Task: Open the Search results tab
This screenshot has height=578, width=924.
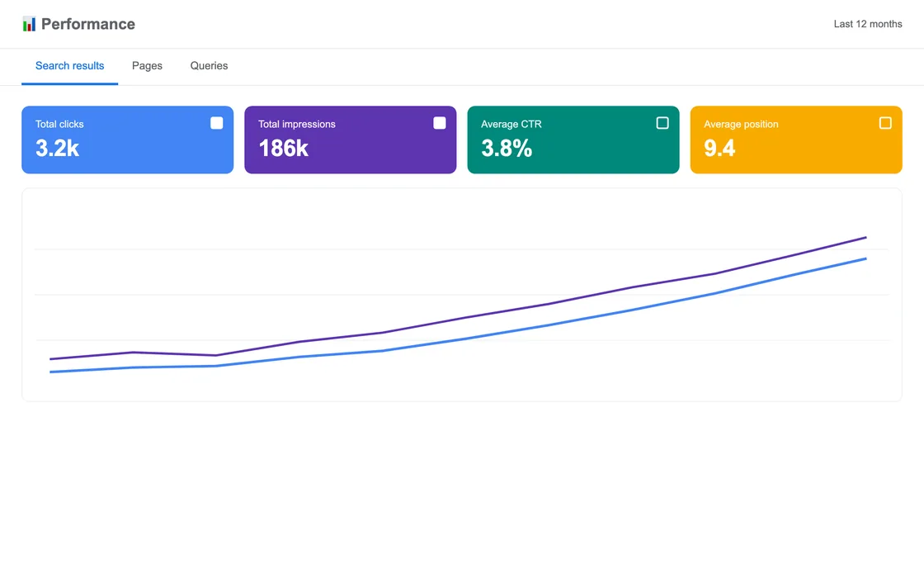Action: [x=69, y=65]
